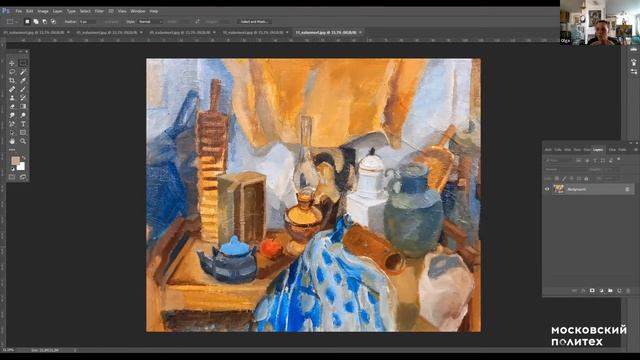The image size is (640, 360).
Task: Click the Background layer thumbnail
Action: click(x=558, y=189)
